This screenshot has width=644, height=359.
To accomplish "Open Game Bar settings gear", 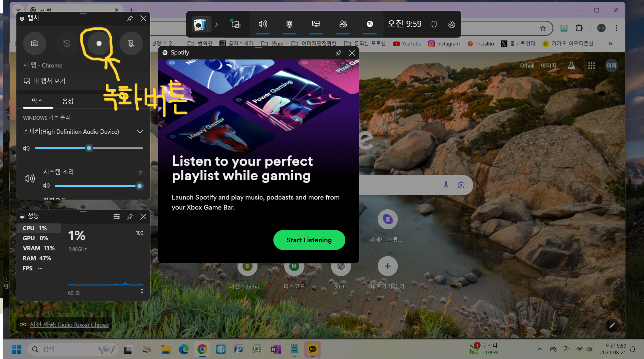I will click(452, 24).
